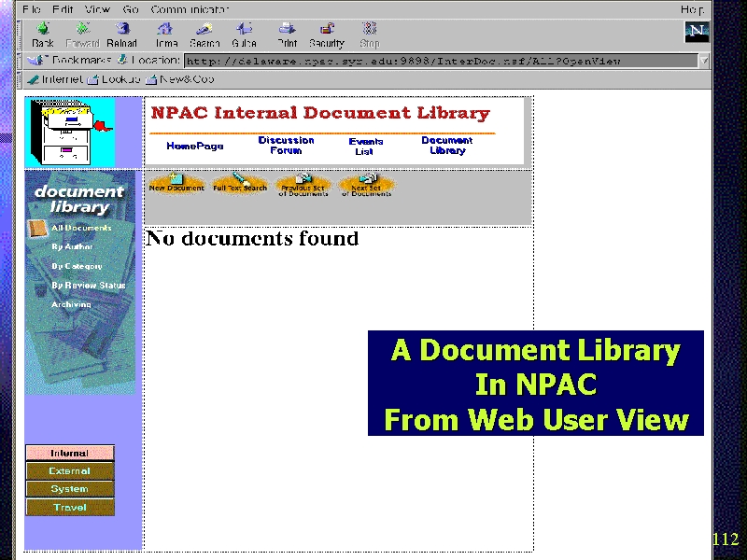Open the Edit menu
The image size is (747, 560).
click(x=63, y=9)
